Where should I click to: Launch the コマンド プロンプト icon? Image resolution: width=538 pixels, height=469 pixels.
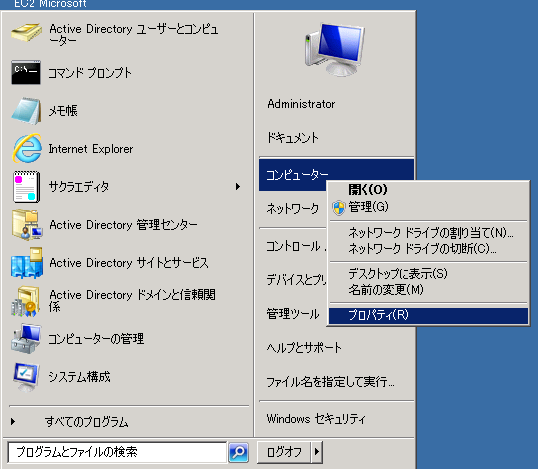(x=26, y=72)
